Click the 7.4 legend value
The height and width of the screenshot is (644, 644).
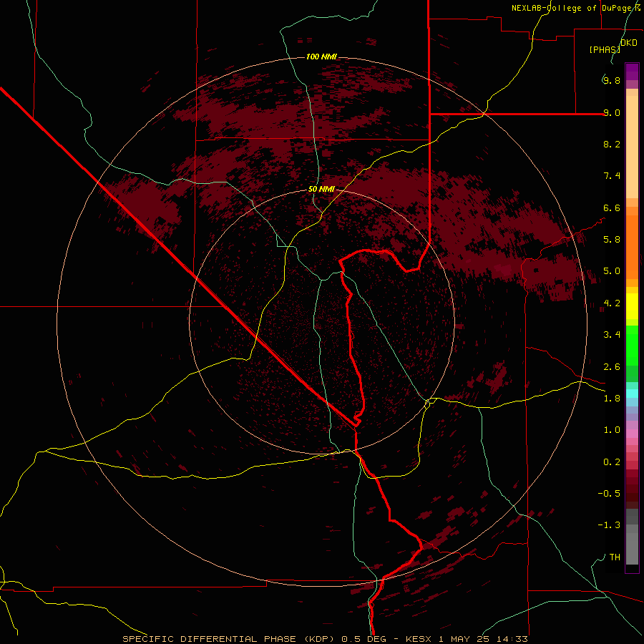[x=611, y=176]
